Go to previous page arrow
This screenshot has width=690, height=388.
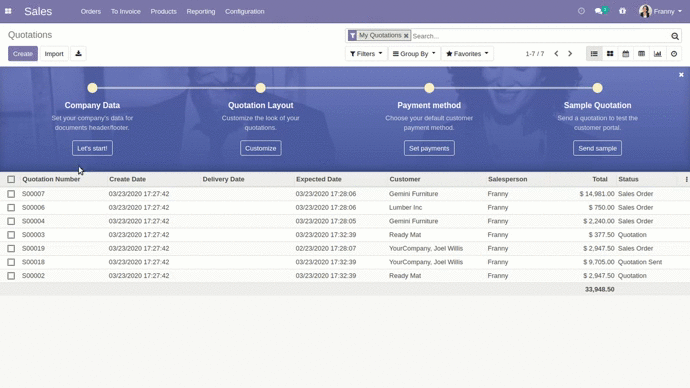556,54
